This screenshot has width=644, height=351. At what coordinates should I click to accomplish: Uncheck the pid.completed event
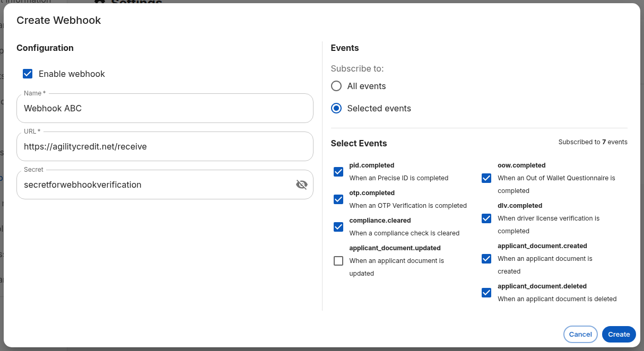tap(338, 172)
